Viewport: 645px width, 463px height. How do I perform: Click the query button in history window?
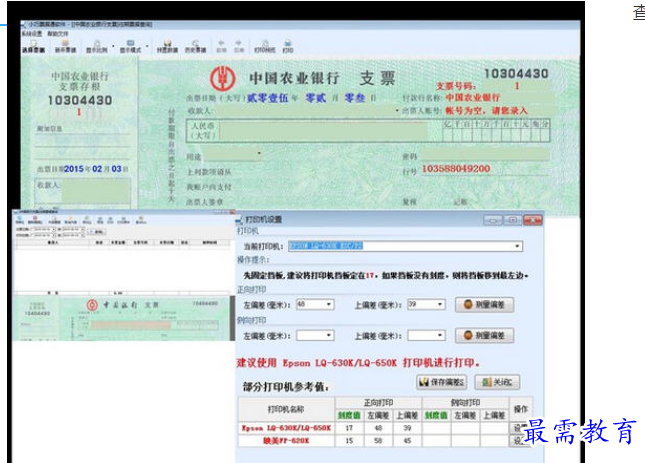point(98,232)
